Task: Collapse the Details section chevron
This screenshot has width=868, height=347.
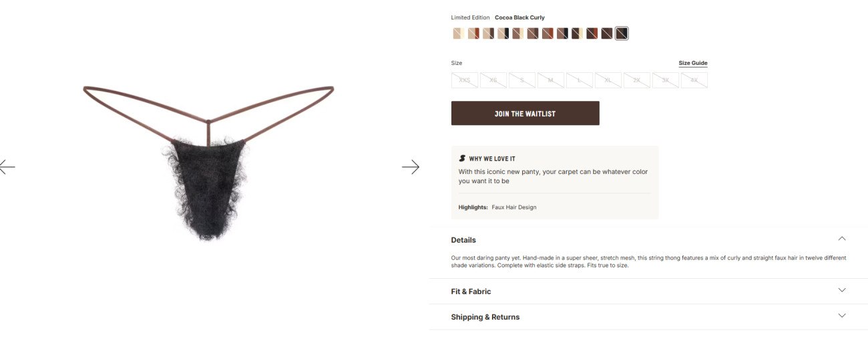Action: click(841, 239)
